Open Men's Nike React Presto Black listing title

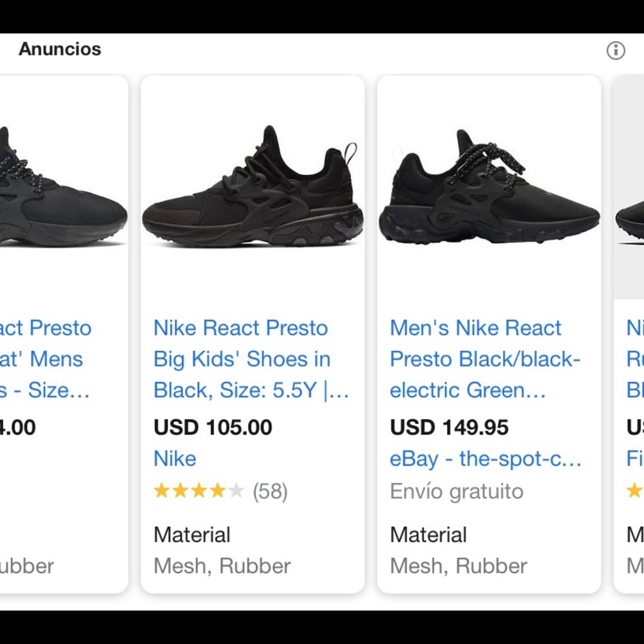pos(485,359)
